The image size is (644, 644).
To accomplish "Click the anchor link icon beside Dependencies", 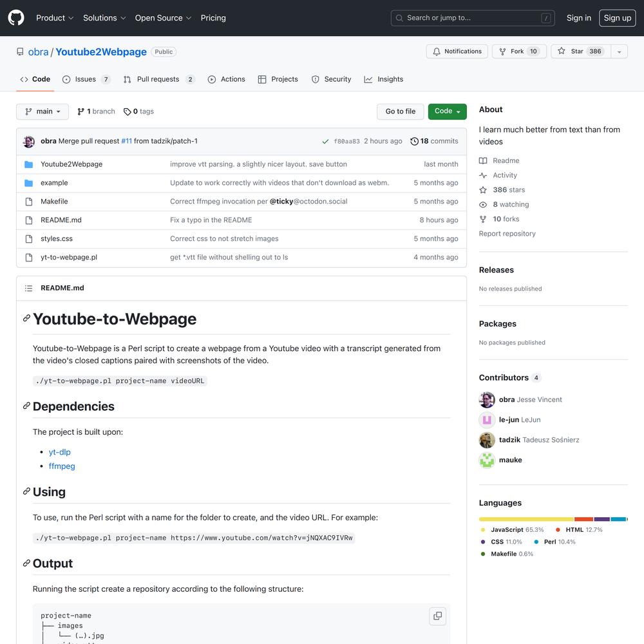I will 26,406.
